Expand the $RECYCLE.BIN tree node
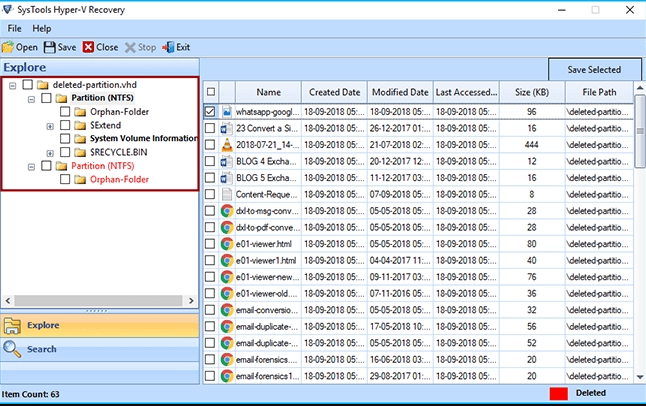The image size is (646, 406). (x=50, y=153)
